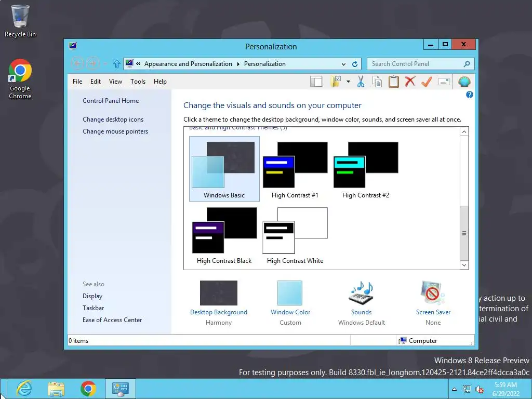Open the Tools menu
532x399 pixels.
point(138,82)
